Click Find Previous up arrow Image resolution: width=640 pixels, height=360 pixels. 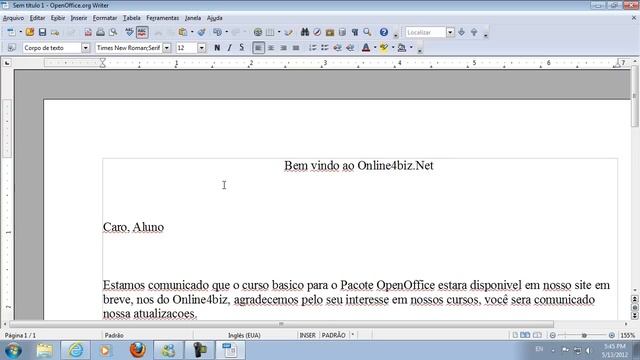tap(474, 32)
